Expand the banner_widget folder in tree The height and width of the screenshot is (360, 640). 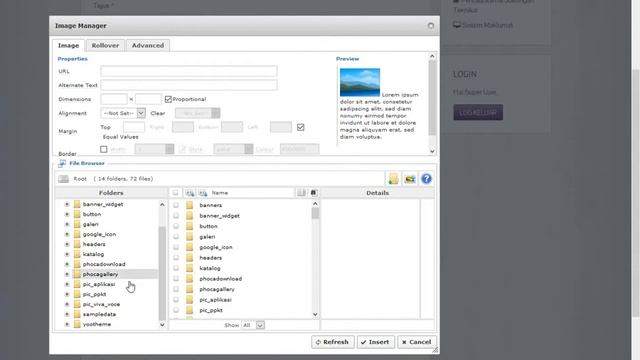67,204
